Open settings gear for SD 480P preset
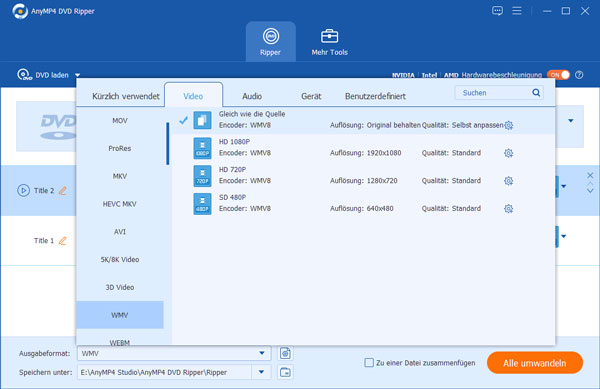The image size is (600, 389). 508,208
